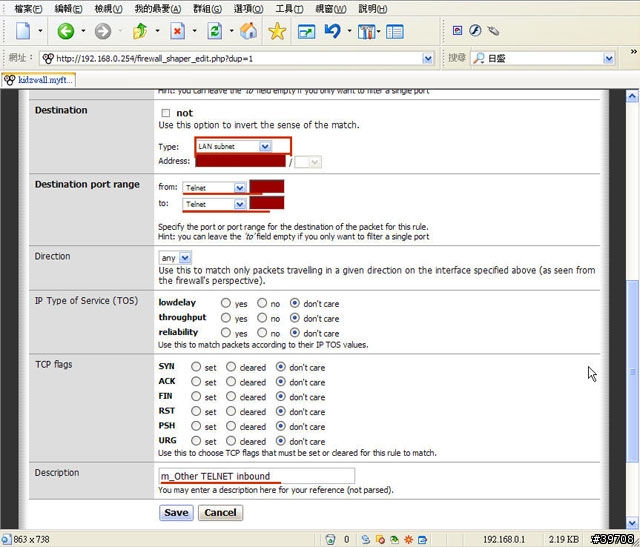Image resolution: width=640 pixels, height=547 pixels.
Task: Go back with the green arrow button
Action: pyautogui.click(x=65, y=31)
